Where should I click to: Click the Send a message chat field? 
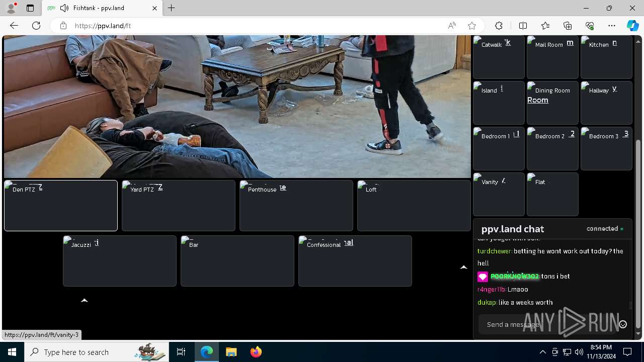[x=547, y=324]
